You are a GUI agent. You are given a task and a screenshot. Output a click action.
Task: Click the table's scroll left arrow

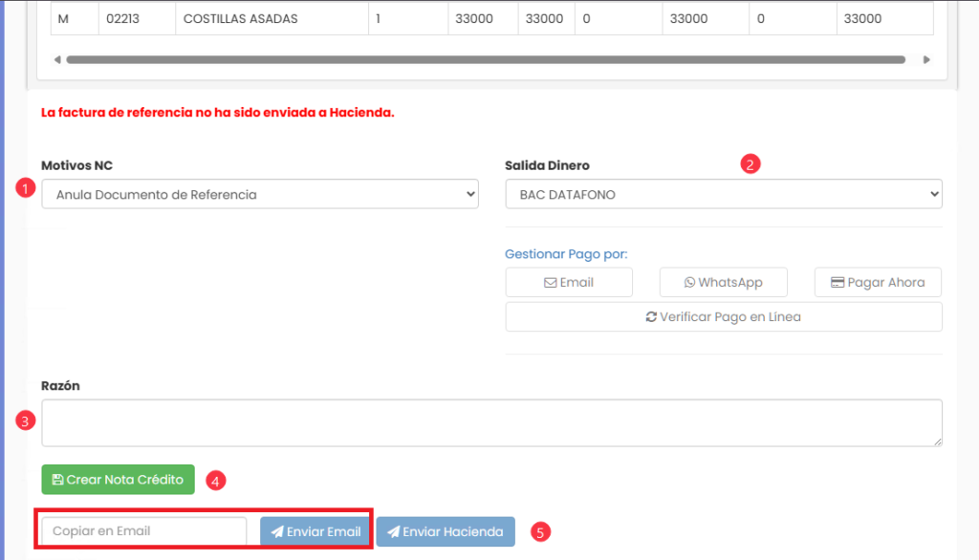pos(57,59)
